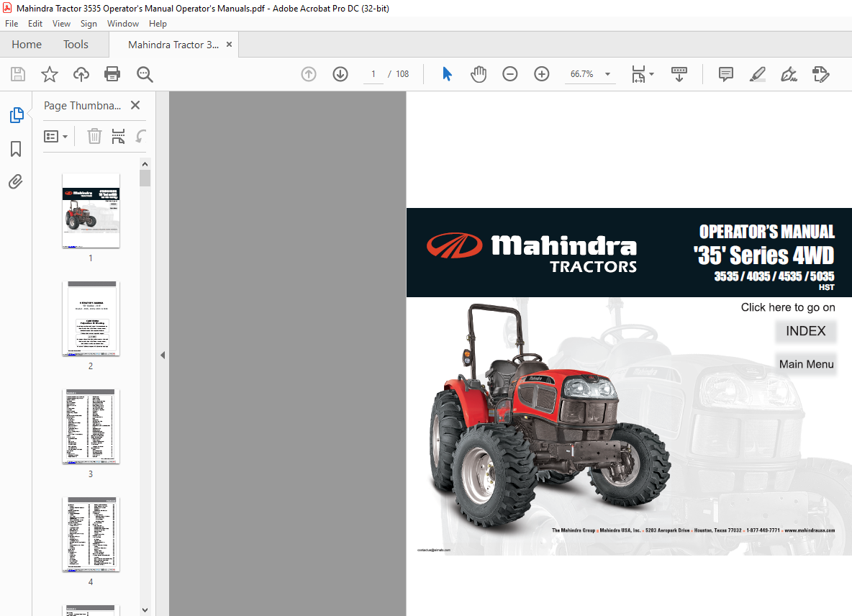
Task: Click the Save file icon
Action: click(18, 74)
